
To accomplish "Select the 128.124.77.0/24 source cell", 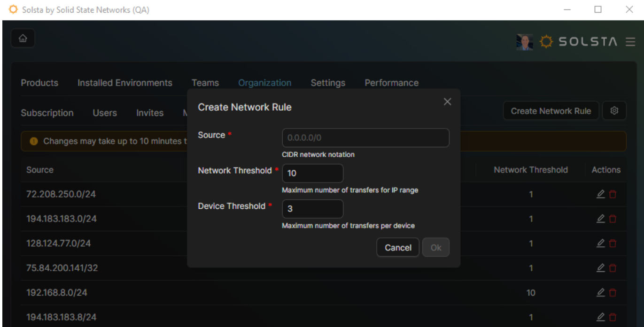I will [x=59, y=243].
